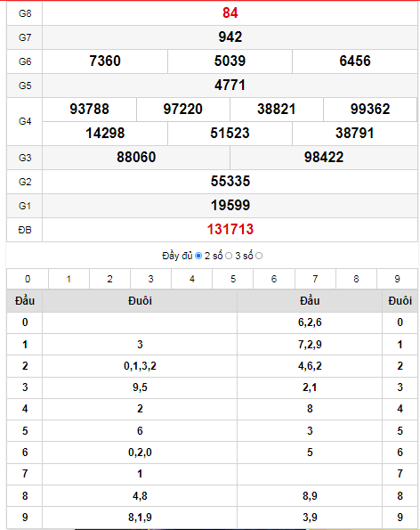Click digit filter 7
420x530 pixels.
[x=315, y=279]
